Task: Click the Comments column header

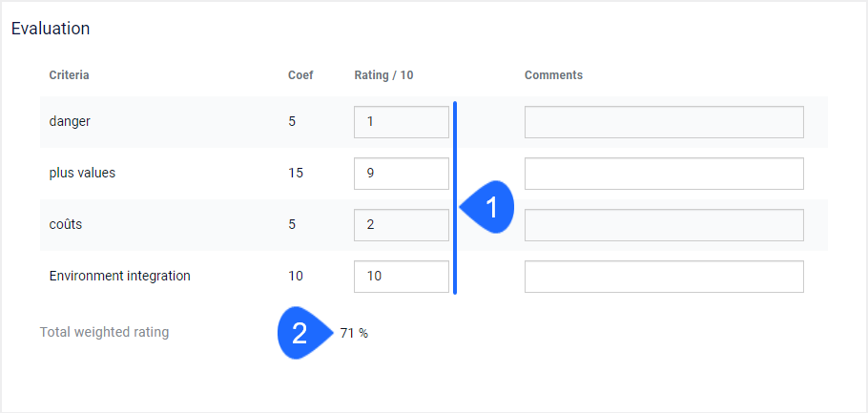Action: [553, 75]
